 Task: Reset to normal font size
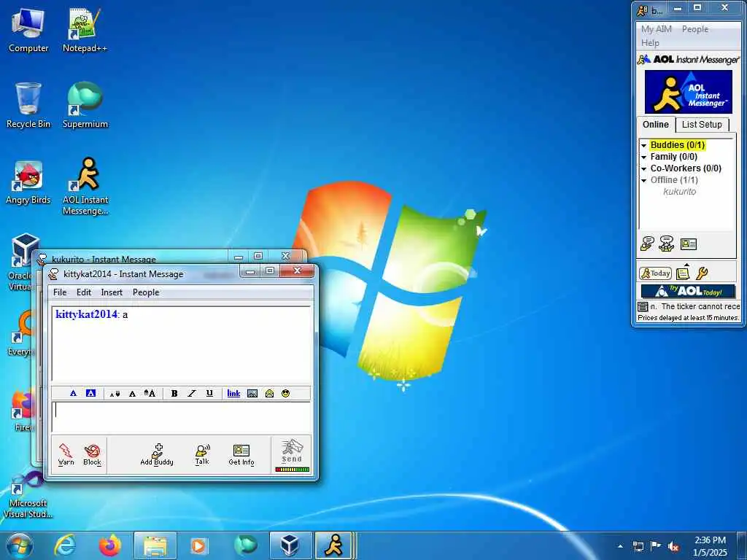[133, 394]
